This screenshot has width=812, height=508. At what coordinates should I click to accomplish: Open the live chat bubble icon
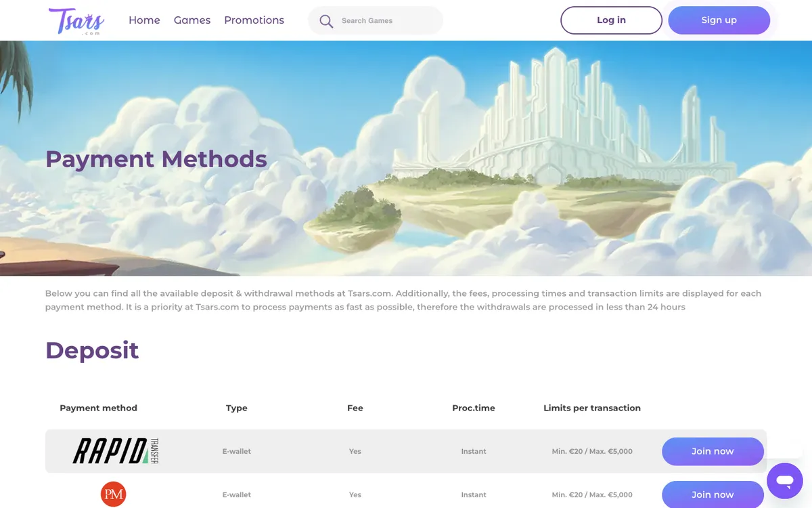point(785,481)
